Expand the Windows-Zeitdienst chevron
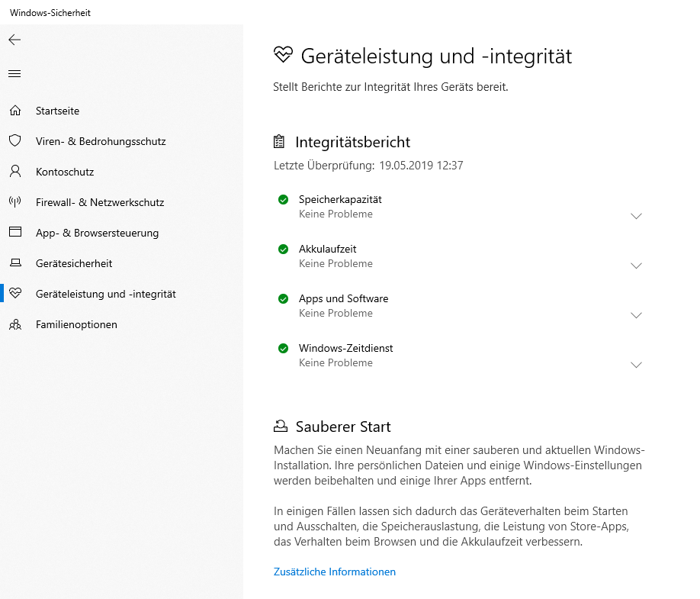700x599 pixels. tap(637, 365)
